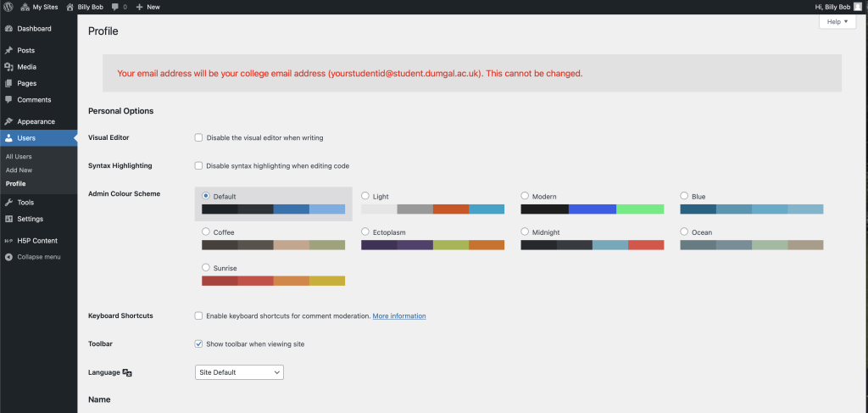The height and width of the screenshot is (413, 868).
Task: Click the My Sites network icon
Action: (x=25, y=7)
